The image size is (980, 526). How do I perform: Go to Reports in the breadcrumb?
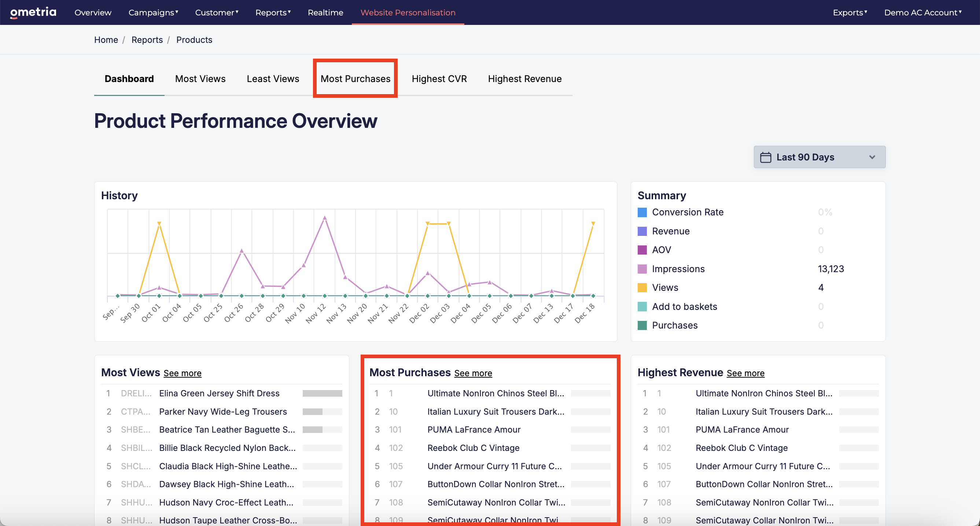[x=147, y=40]
